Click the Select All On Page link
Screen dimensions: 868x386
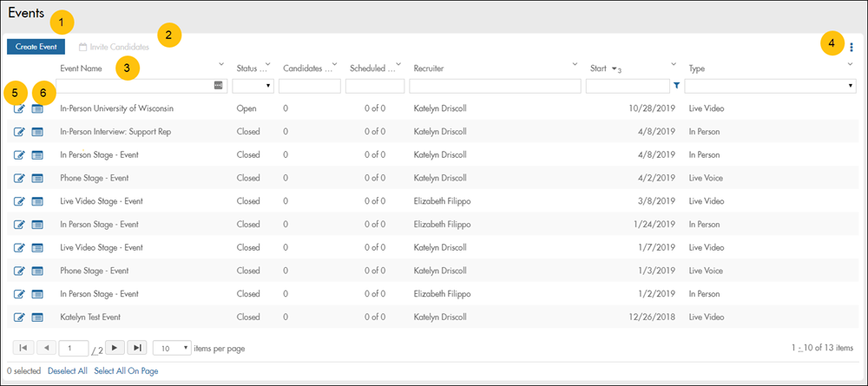[x=126, y=371]
